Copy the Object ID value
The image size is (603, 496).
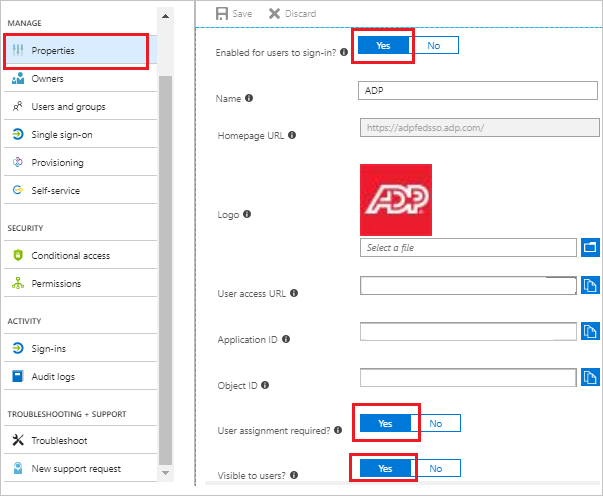tap(590, 377)
